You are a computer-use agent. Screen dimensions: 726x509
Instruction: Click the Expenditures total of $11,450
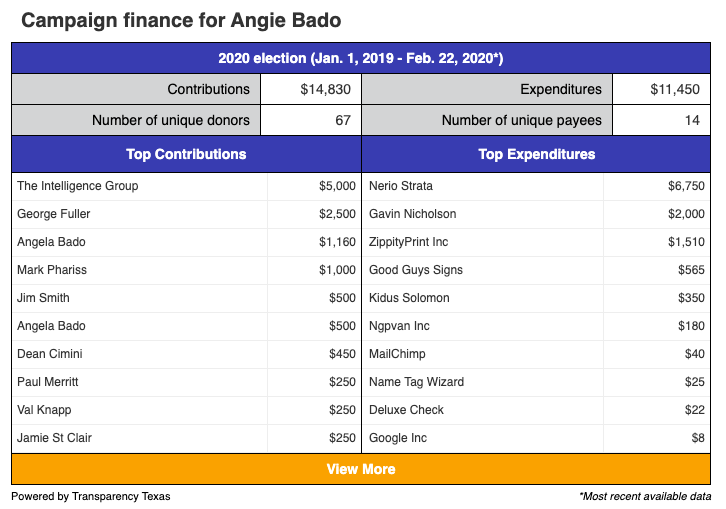coord(675,89)
